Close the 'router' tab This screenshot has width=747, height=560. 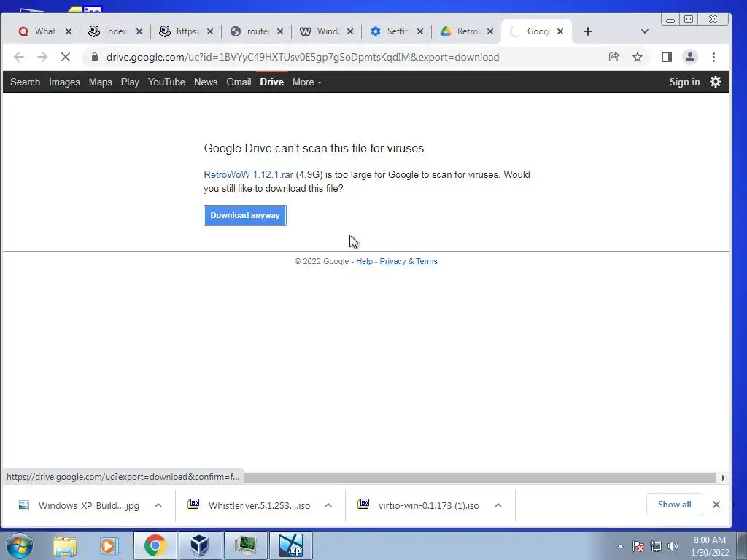[x=280, y=31]
